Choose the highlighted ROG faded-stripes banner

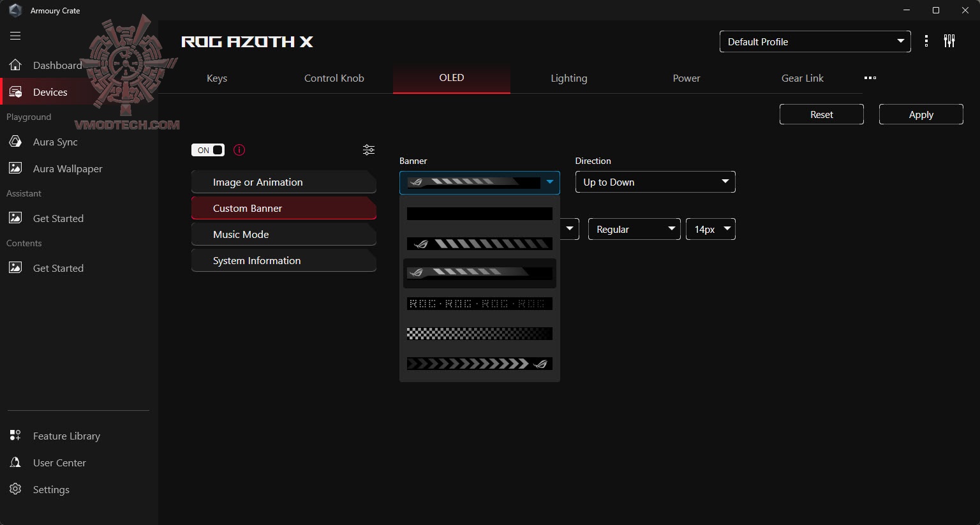480,274
